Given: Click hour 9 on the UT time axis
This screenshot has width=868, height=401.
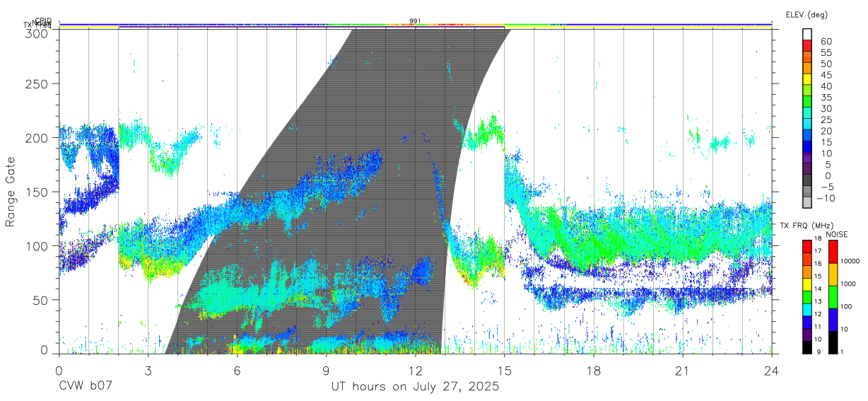Looking at the screenshot, I should pyautogui.click(x=326, y=371).
